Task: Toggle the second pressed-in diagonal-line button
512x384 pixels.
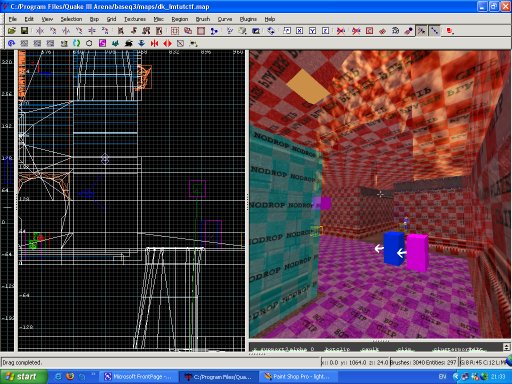Action: click(x=435, y=31)
